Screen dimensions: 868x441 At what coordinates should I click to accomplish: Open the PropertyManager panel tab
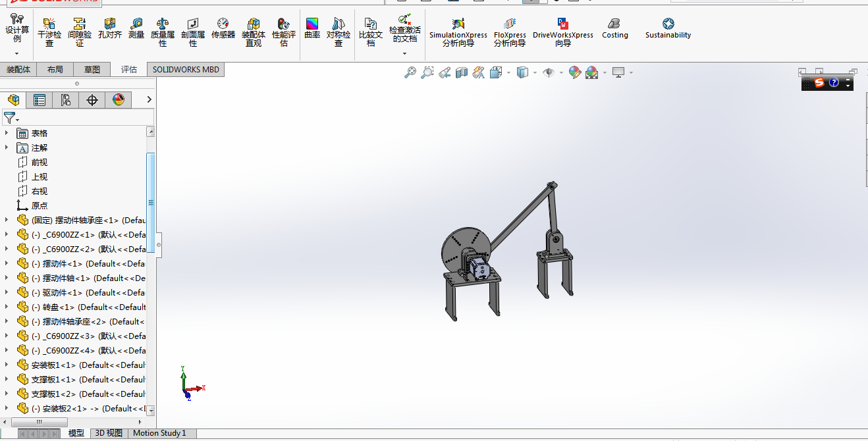40,100
